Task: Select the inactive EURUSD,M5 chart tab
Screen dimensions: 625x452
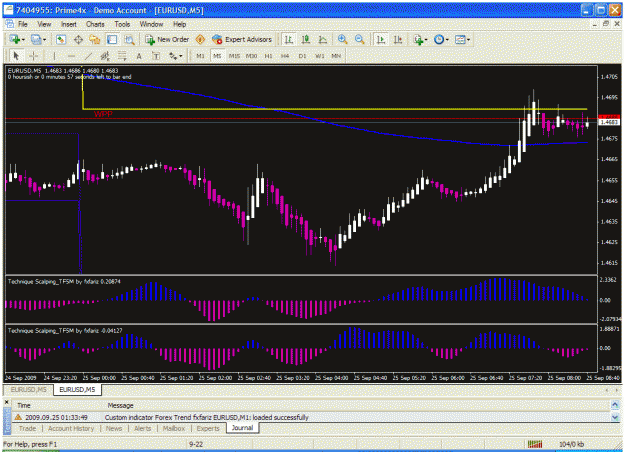Action: tap(28, 389)
